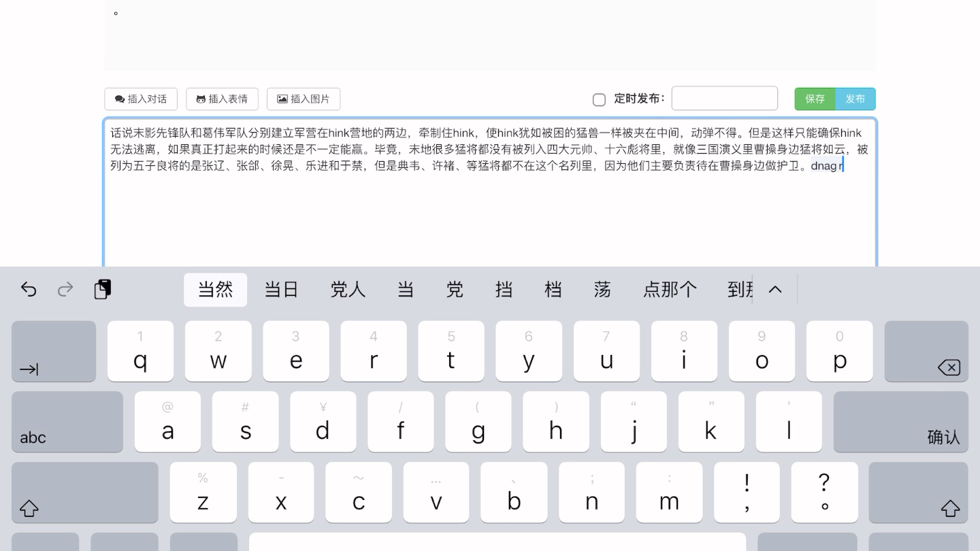Viewport: 980px width, 551px height.
Task: Expand the candidate word list chevron
Action: click(x=775, y=290)
